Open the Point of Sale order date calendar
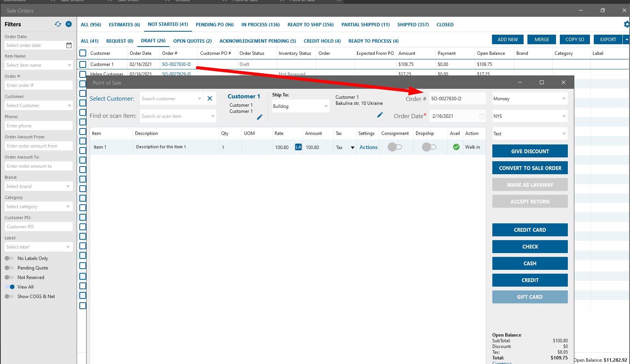 pos(482,116)
